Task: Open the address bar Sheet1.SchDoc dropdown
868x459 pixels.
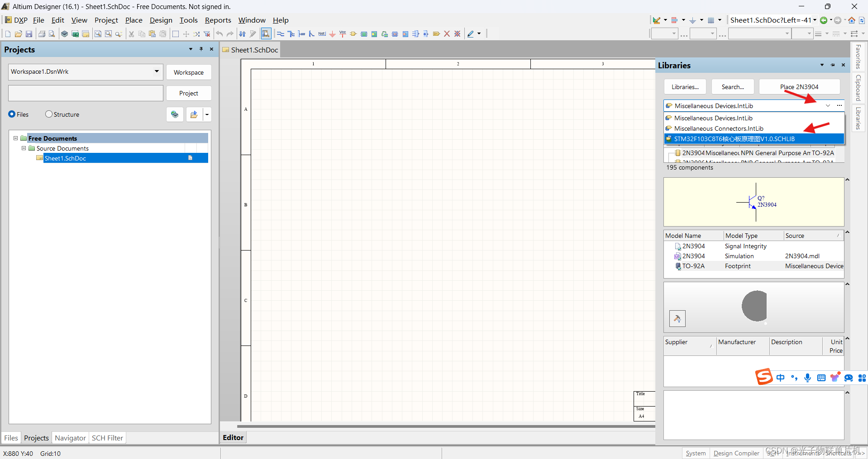Action: click(x=815, y=20)
